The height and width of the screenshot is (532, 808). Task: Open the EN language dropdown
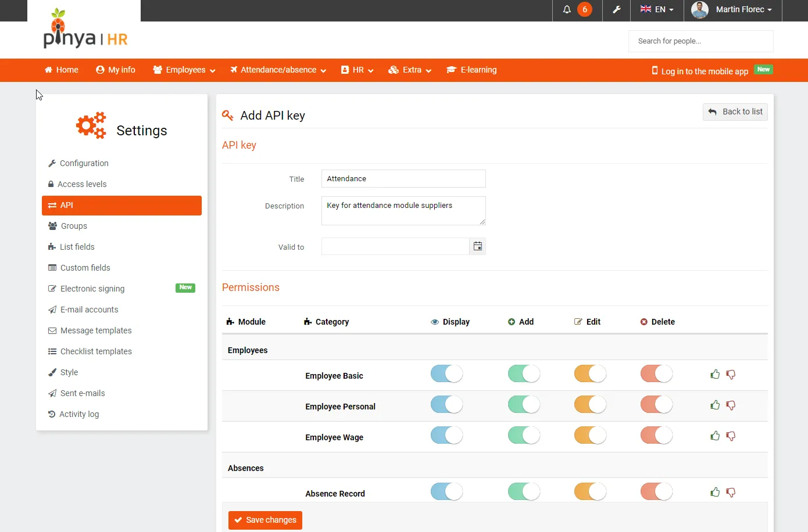click(657, 9)
